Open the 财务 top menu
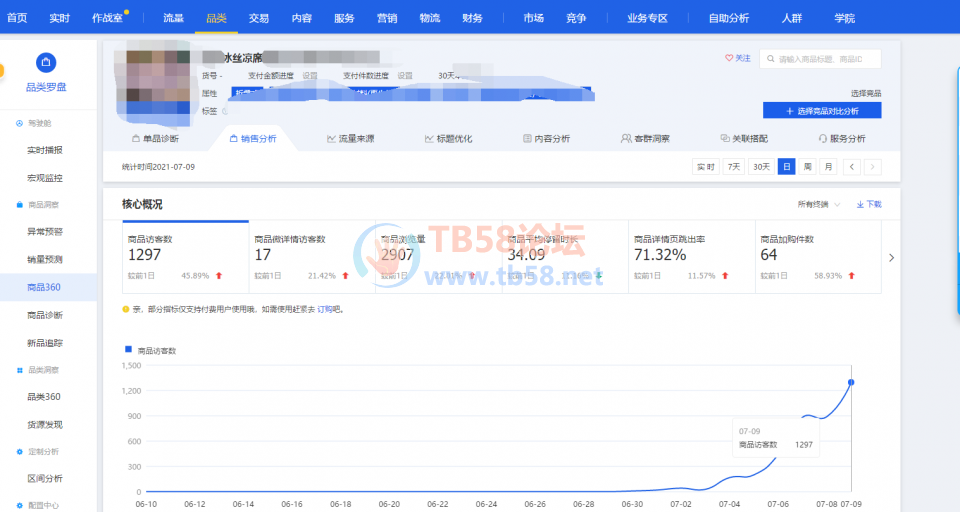Image resolution: width=960 pixels, height=512 pixels. coord(472,18)
